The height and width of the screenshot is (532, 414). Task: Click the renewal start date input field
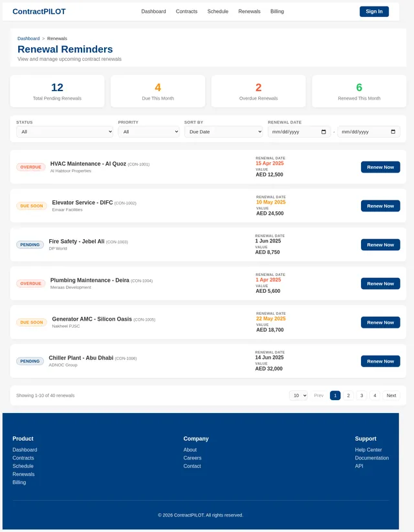[x=300, y=132]
